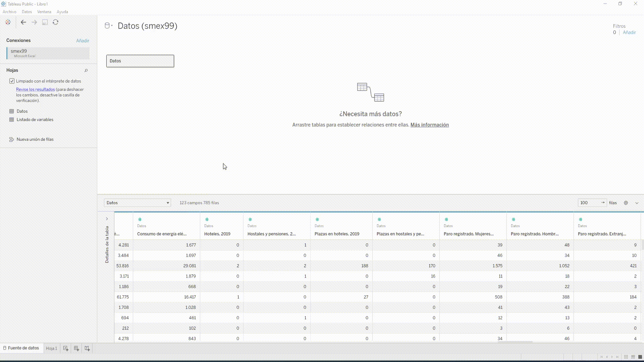This screenshot has height=362, width=644.
Task: Switch to the Hoja 1 tab
Action: tap(51, 348)
